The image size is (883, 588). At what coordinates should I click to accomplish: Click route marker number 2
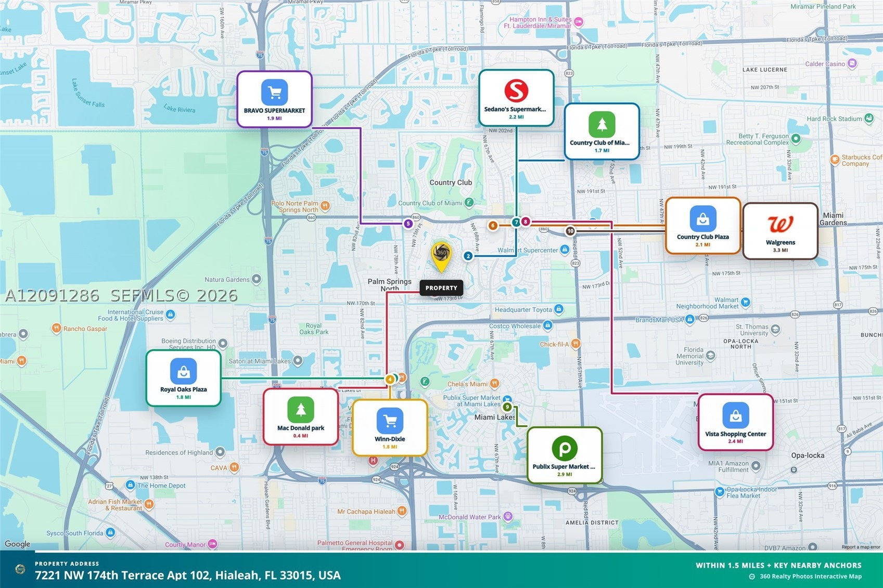pyautogui.click(x=468, y=256)
